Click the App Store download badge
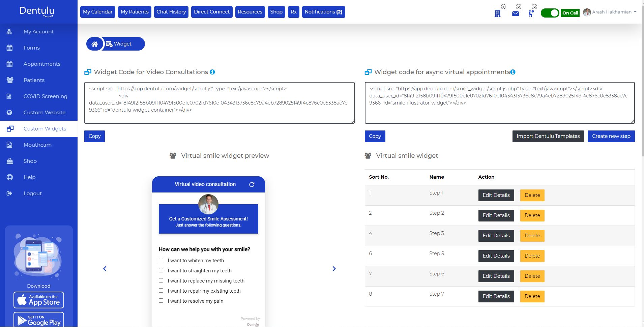This screenshot has height=327, width=644. [39, 300]
